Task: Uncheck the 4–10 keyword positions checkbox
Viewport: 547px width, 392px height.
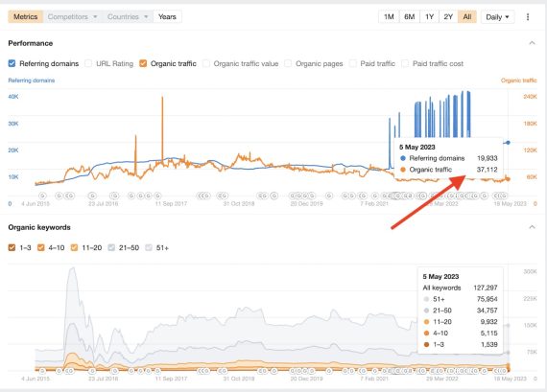Action: pos(41,247)
